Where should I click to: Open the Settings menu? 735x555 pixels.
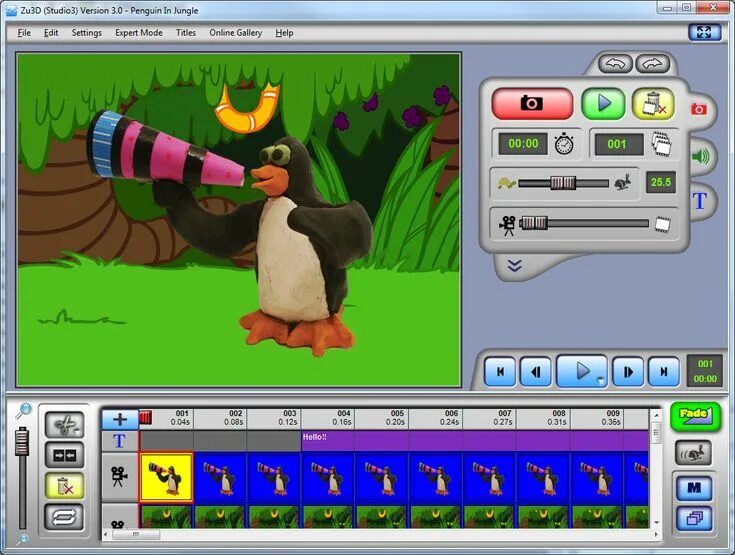click(87, 33)
